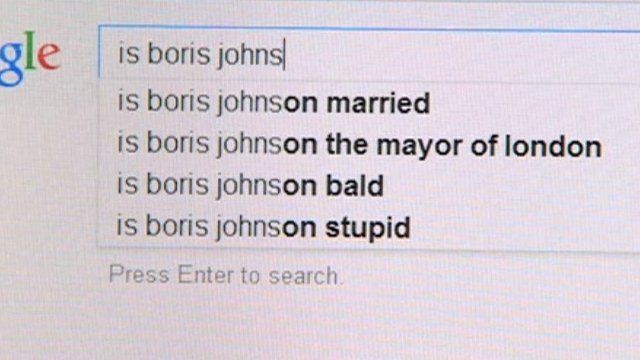
Task: Click the bold word 'married' in the suggestions
Action: [378, 103]
